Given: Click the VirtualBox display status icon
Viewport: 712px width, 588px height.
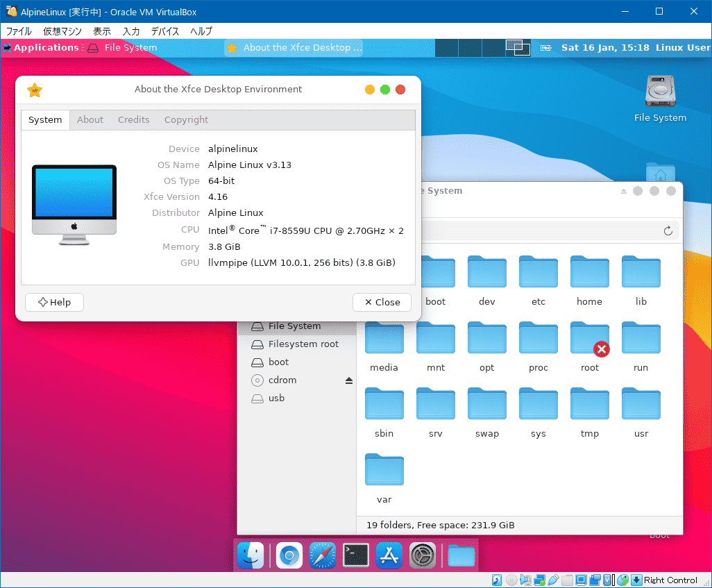Looking at the screenshot, I should [x=581, y=580].
